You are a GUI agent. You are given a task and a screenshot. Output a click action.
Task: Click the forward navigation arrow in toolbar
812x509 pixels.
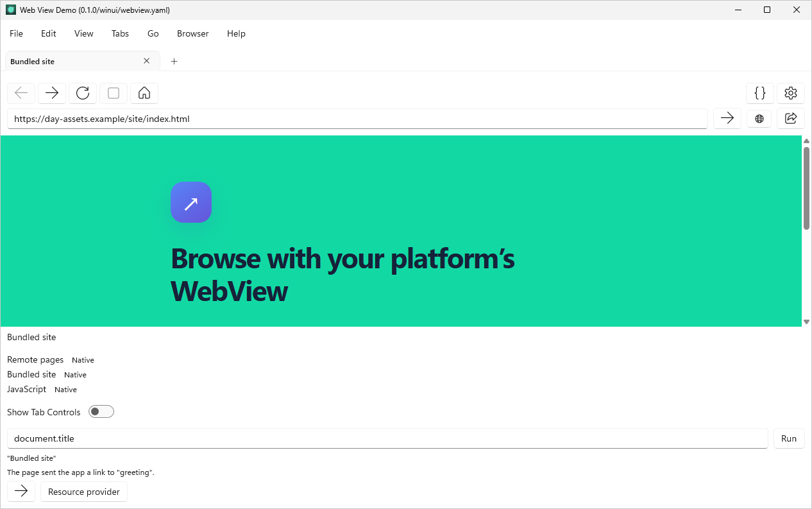pyautogui.click(x=52, y=93)
